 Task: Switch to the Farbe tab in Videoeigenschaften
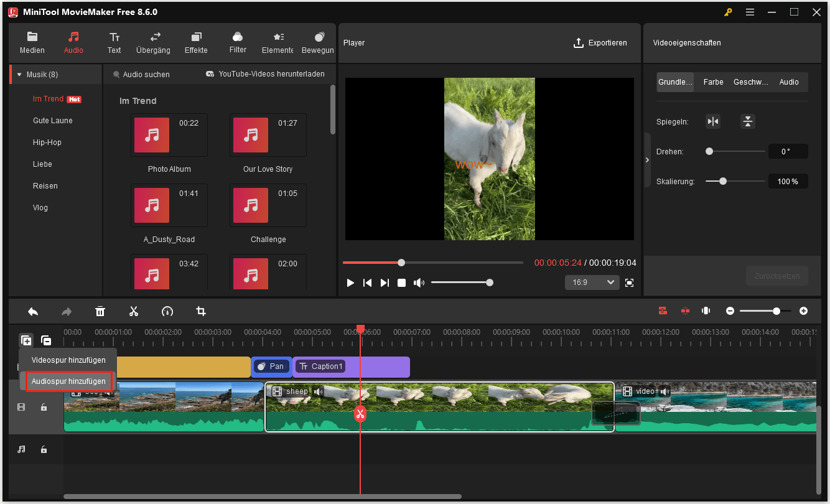pos(713,82)
